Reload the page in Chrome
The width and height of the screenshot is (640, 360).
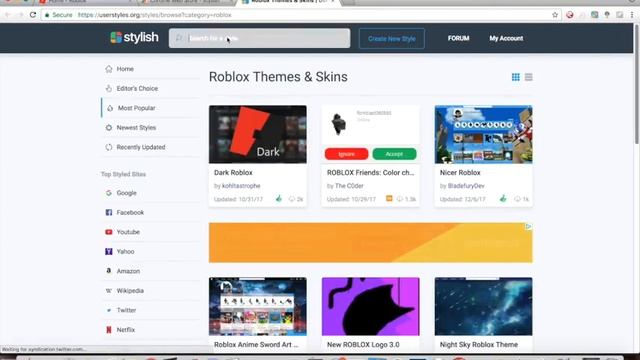click(33, 15)
